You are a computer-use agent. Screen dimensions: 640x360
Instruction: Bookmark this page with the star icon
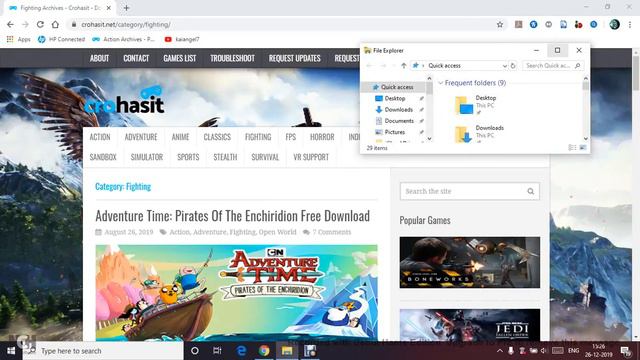tap(500, 24)
